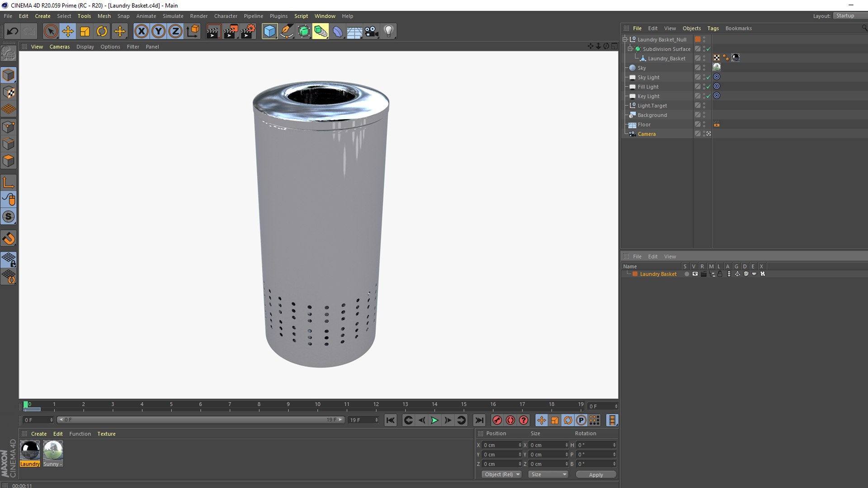
Task: Open material manager Create menu
Action: click(x=39, y=434)
